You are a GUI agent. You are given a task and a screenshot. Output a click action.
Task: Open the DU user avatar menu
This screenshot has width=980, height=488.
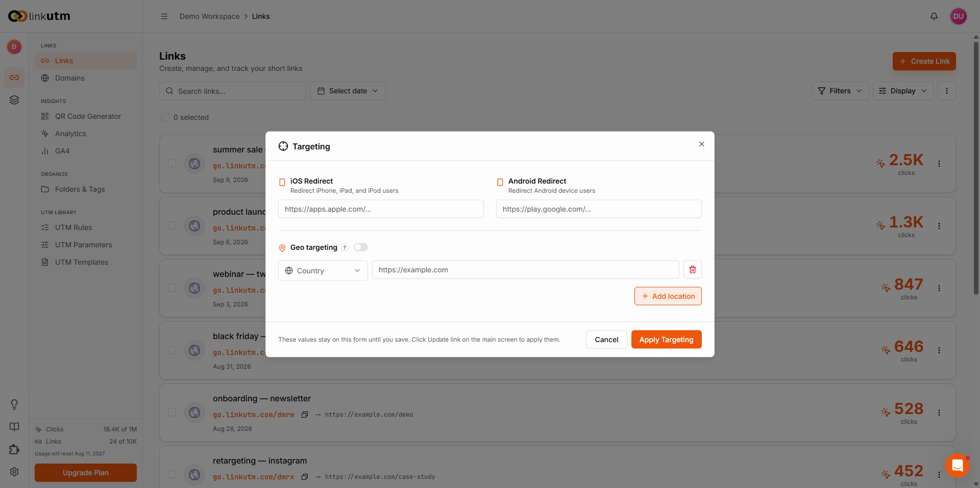[x=959, y=16]
